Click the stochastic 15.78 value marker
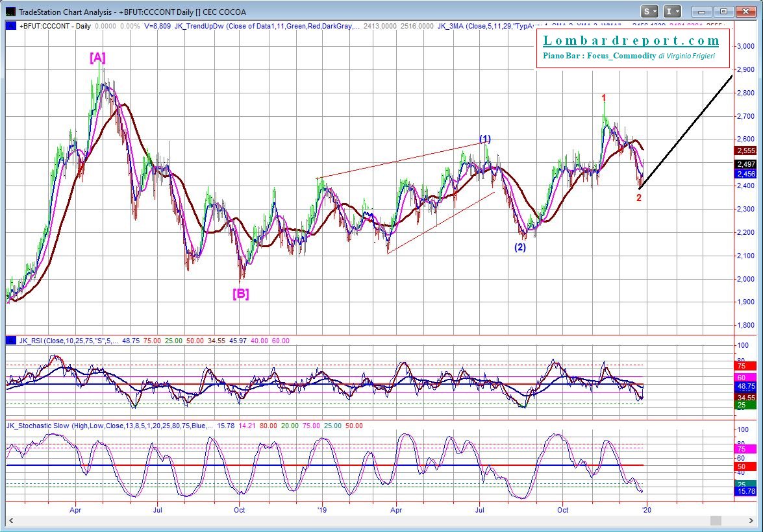This screenshot has width=763, height=532. pos(745,492)
